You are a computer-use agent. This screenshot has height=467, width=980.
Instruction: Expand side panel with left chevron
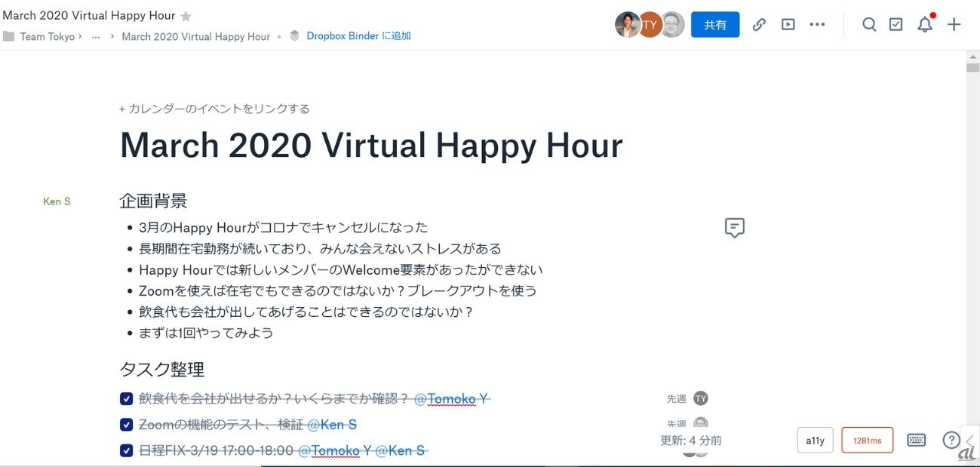(x=969, y=440)
